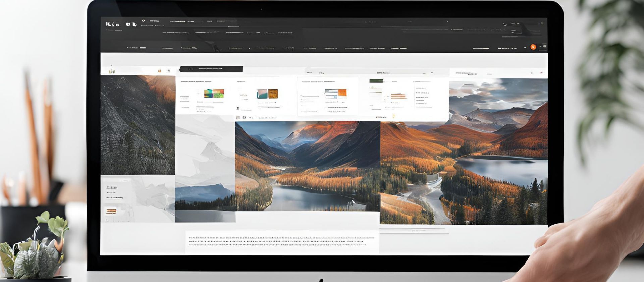
Task: Click the caption text block below the photos
Action: pyautogui.click(x=282, y=241)
